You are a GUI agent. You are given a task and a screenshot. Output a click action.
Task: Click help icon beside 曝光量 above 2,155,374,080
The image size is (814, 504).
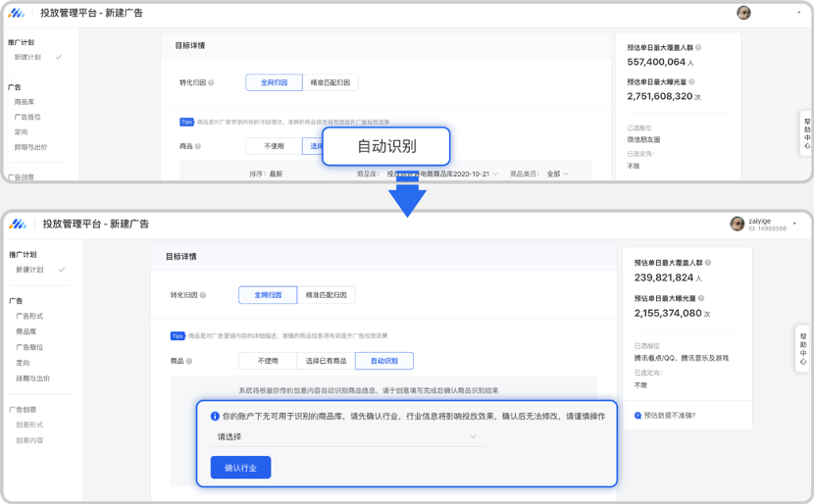(x=702, y=298)
